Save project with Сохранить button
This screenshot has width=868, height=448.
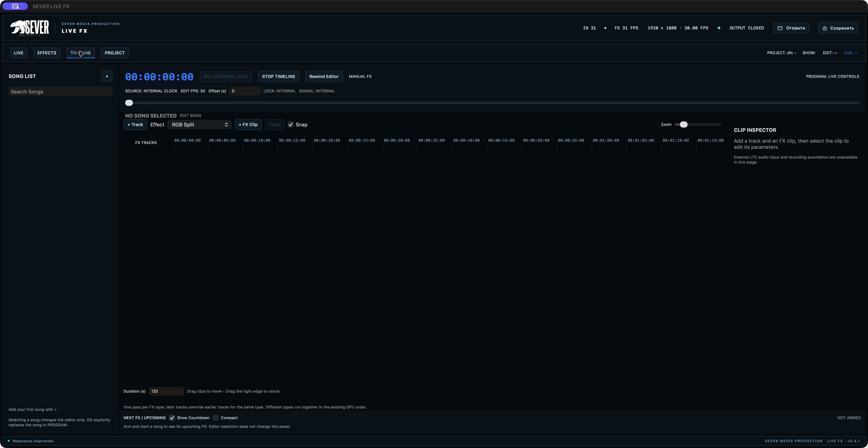pyautogui.click(x=838, y=28)
